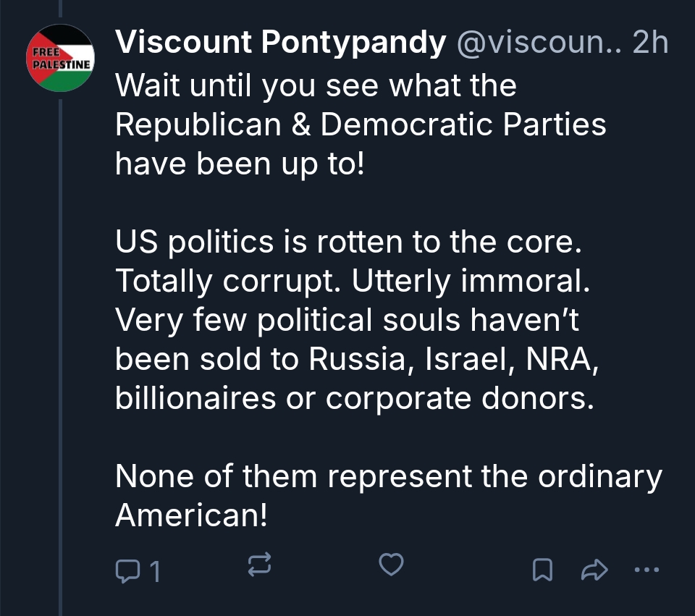
Task: Open the Viscount Pontypandy display name profile
Action: click(x=281, y=44)
